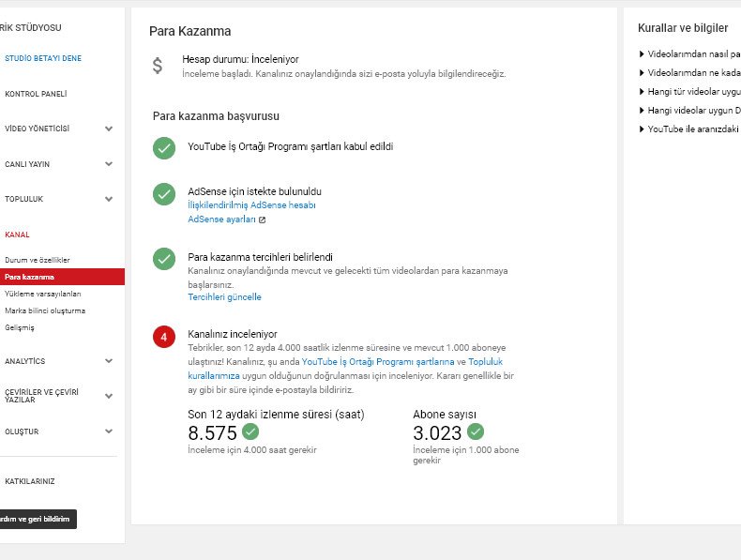Select Video Yöneticisi sidebar item

37,129
